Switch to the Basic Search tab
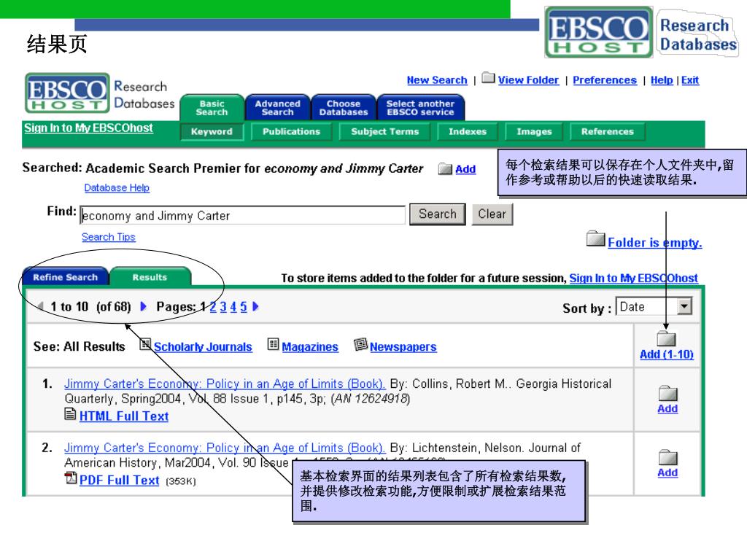 click(x=212, y=108)
